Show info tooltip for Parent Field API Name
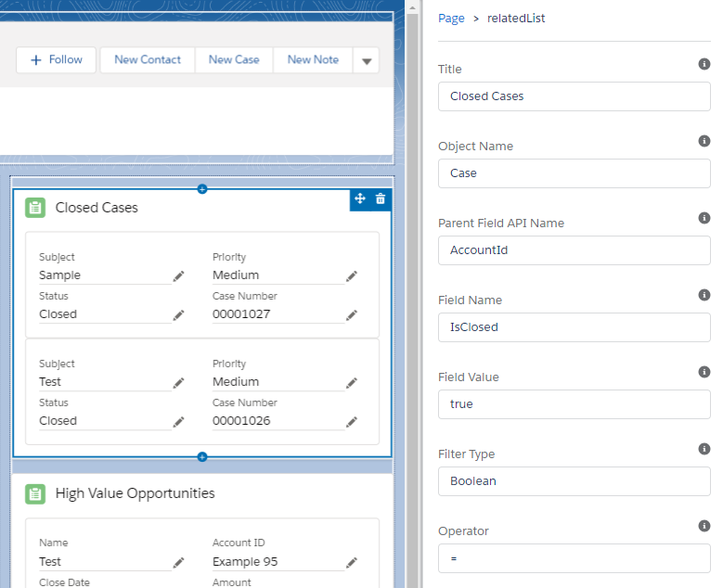Image resolution: width=723 pixels, height=588 pixels. pos(704,218)
